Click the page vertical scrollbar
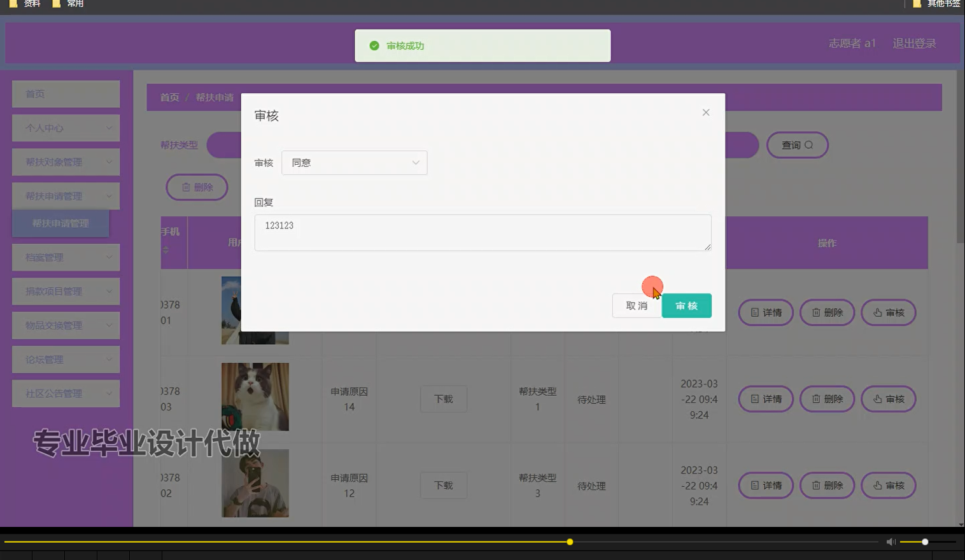Image resolution: width=965 pixels, height=560 pixels. (x=961, y=157)
